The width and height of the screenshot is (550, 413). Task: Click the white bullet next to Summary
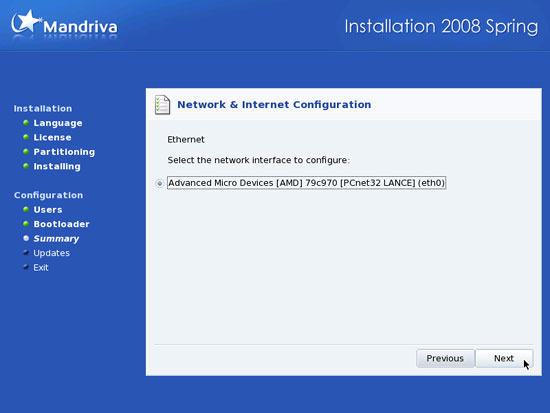coord(26,238)
